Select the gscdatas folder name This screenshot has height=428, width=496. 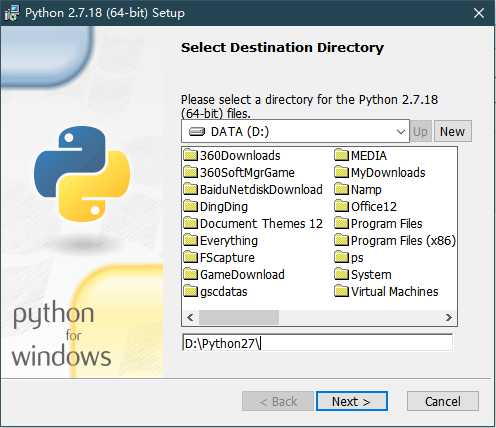(x=224, y=292)
